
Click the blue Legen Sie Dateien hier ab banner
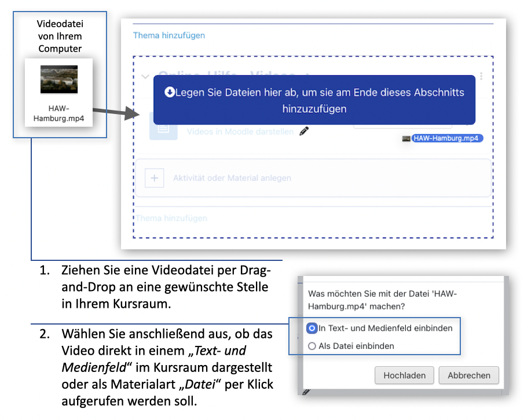pos(314,100)
